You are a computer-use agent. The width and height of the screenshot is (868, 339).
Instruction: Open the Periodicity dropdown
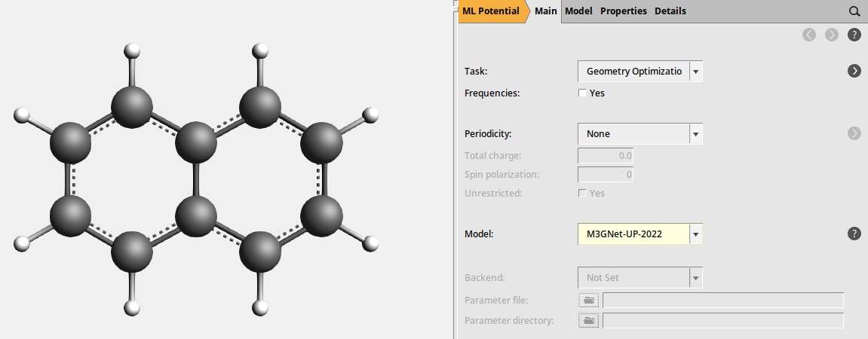(x=695, y=133)
